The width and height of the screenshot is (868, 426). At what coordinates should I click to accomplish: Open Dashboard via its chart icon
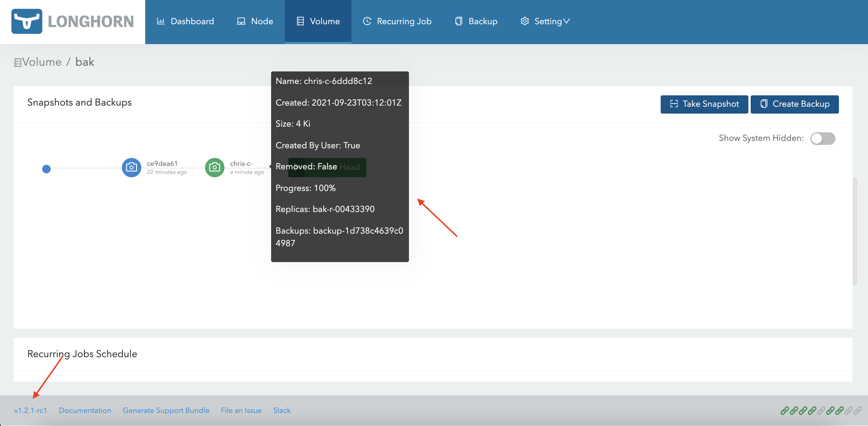161,21
